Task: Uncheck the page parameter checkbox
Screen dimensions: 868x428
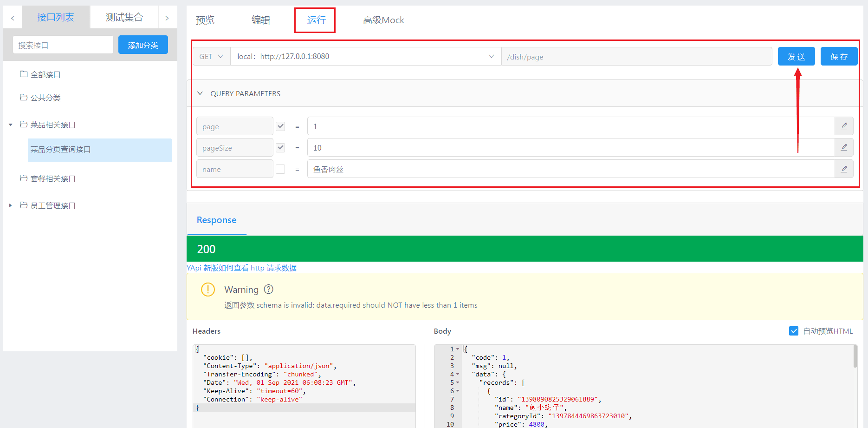Action: click(280, 126)
